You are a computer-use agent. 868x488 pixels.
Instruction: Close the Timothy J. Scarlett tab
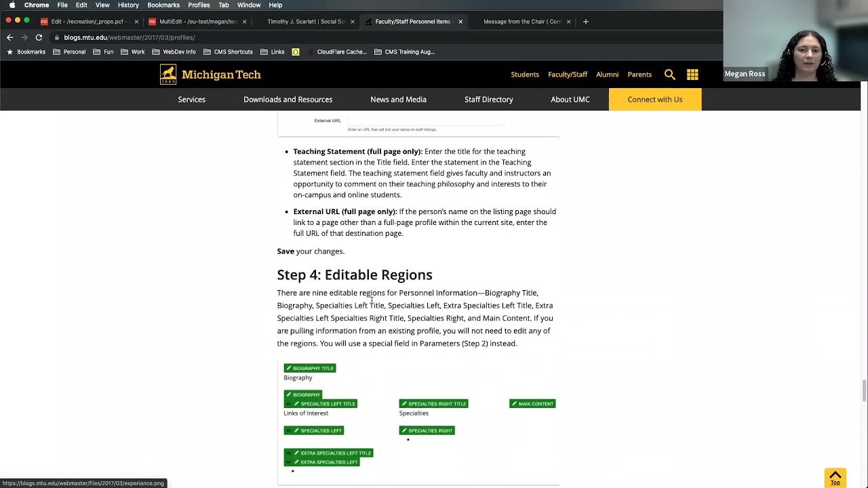pos(352,22)
